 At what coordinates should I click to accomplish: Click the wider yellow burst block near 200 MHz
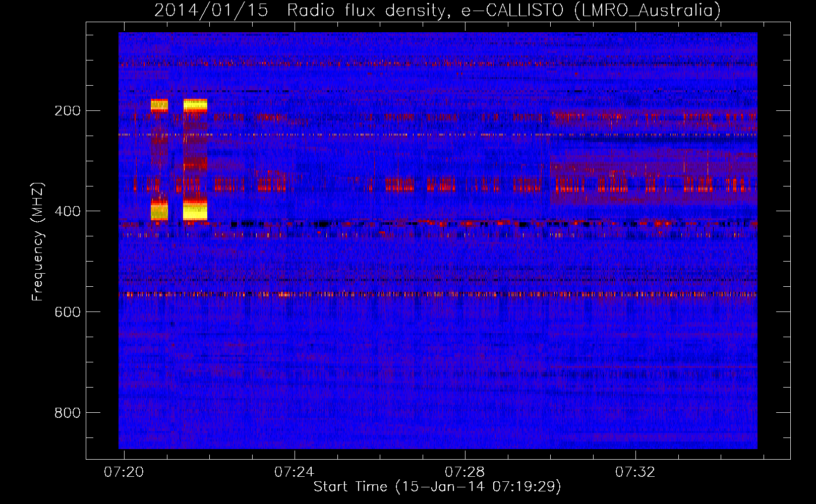click(195, 105)
